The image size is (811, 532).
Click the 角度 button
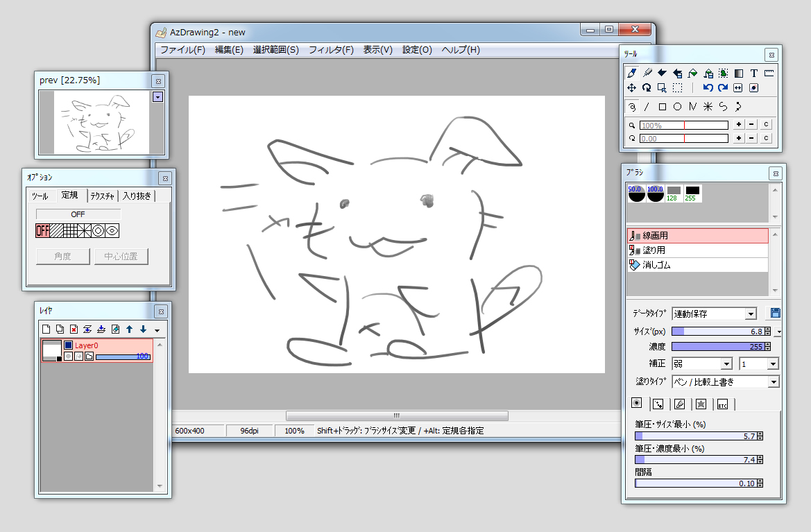(x=62, y=256)
